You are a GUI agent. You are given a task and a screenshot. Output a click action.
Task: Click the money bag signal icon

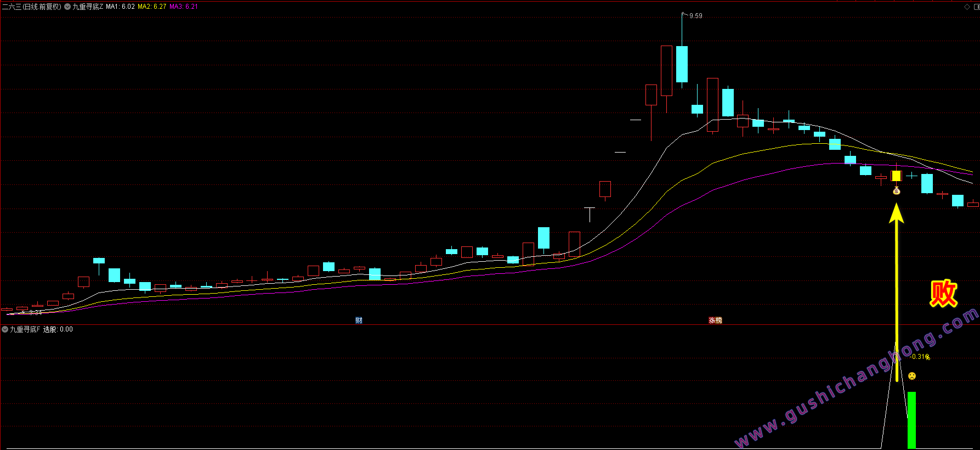897,191
